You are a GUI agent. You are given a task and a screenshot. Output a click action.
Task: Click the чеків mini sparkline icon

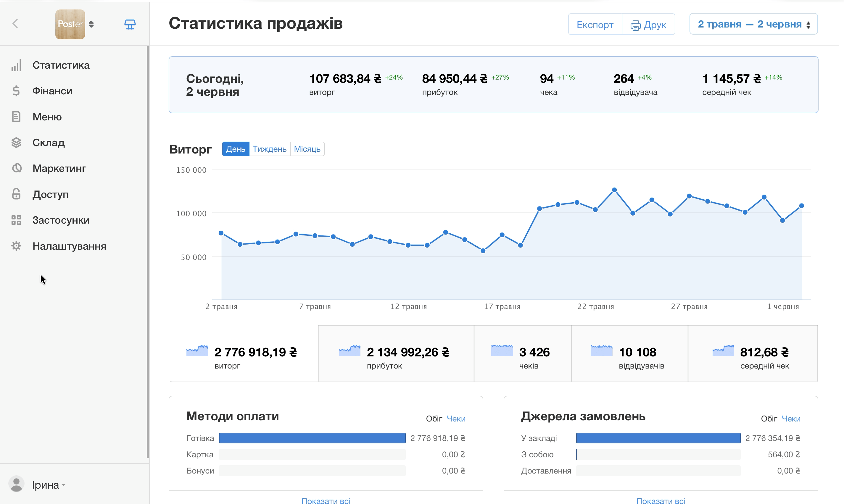pyautogui.click(x=502, y=350)
